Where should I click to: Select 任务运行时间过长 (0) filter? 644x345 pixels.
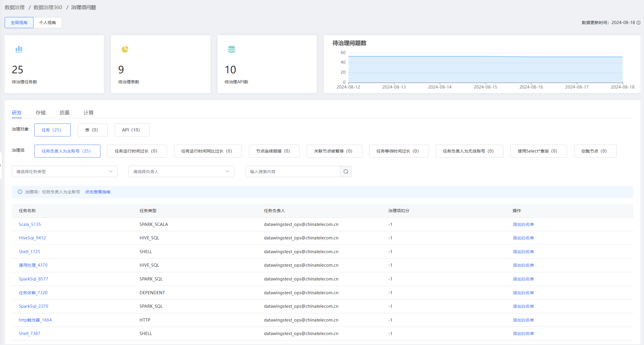[x=137, y=151]
